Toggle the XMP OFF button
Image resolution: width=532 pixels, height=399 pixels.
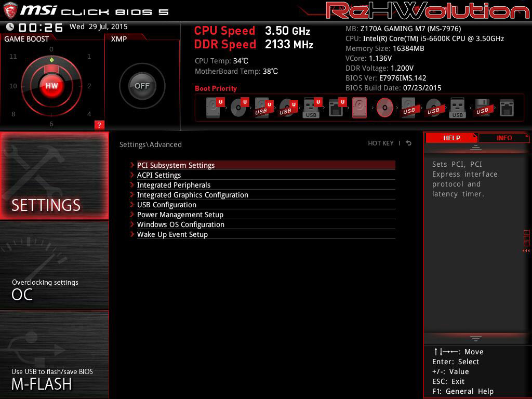(x=142, y=86)
